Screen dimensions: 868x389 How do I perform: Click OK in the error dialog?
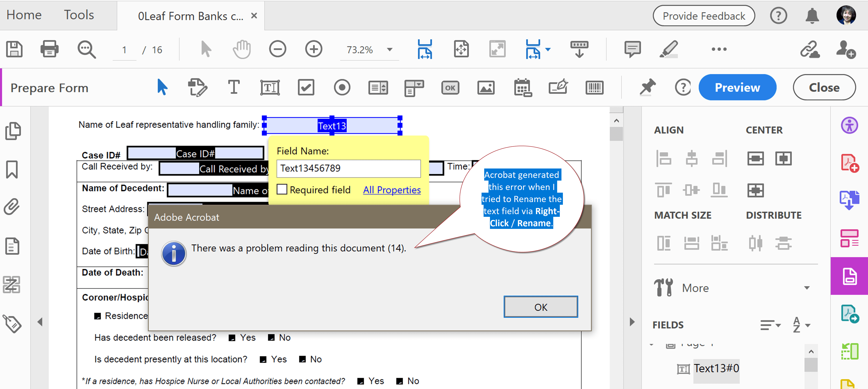pyautogui.click(x=541, y=307)
